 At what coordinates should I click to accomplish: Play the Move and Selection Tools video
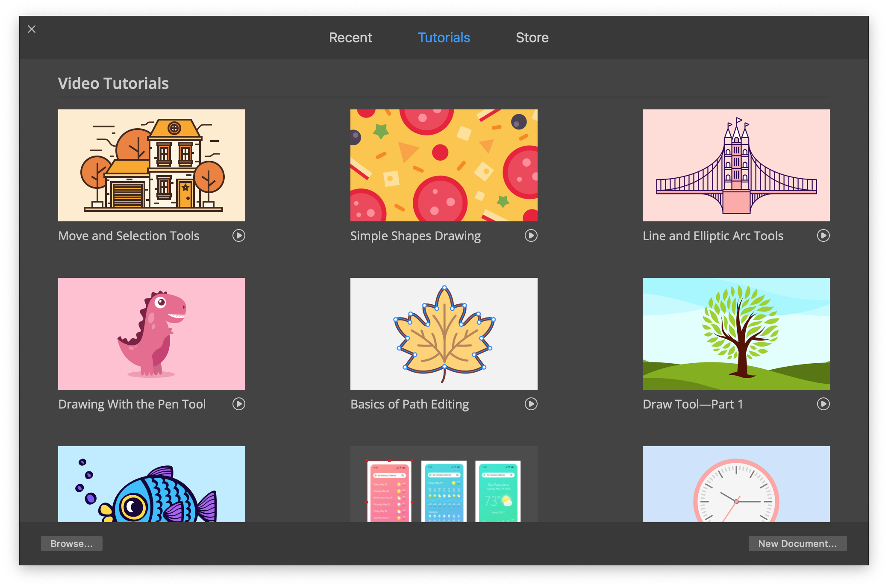click(x=238, y=235)
